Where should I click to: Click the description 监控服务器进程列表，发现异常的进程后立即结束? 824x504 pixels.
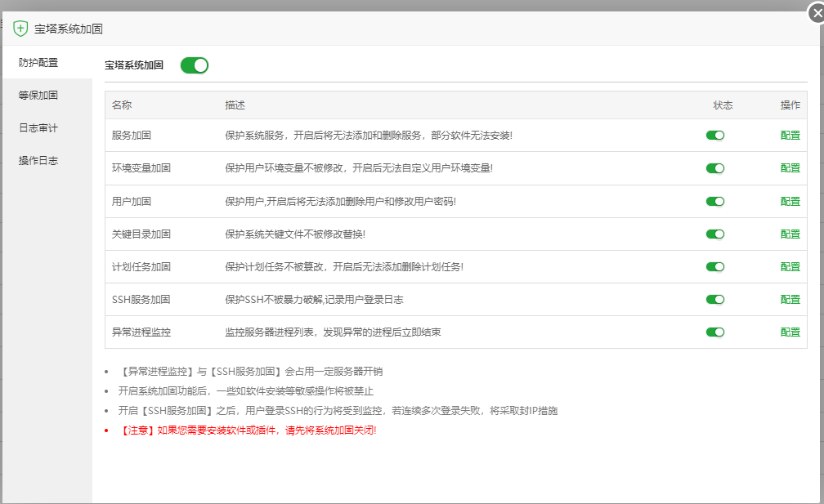tap(334, 332)
